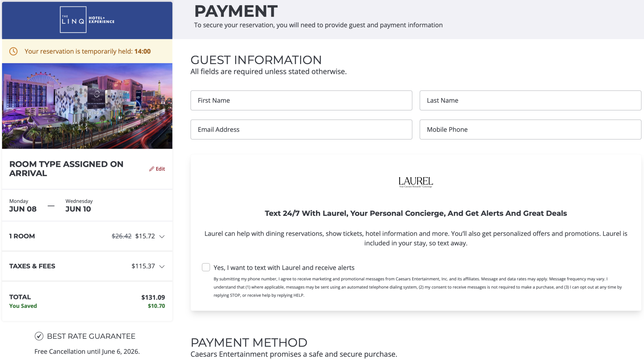Focus the Mobile Phone field
The height and width of the screenshot is (359, 644).
tap(530, 129)
